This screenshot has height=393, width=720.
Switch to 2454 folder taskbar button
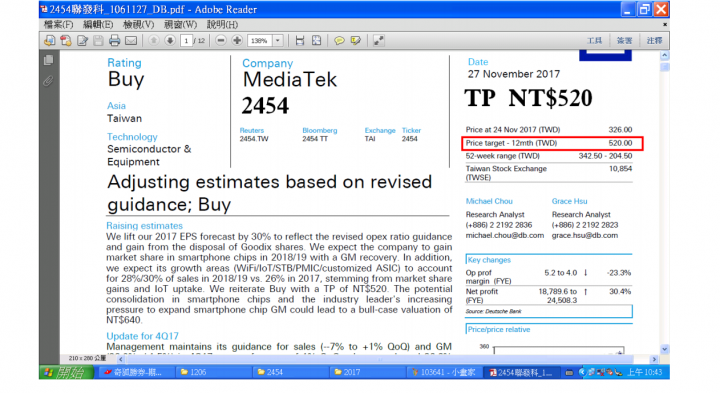coord(291,372)
